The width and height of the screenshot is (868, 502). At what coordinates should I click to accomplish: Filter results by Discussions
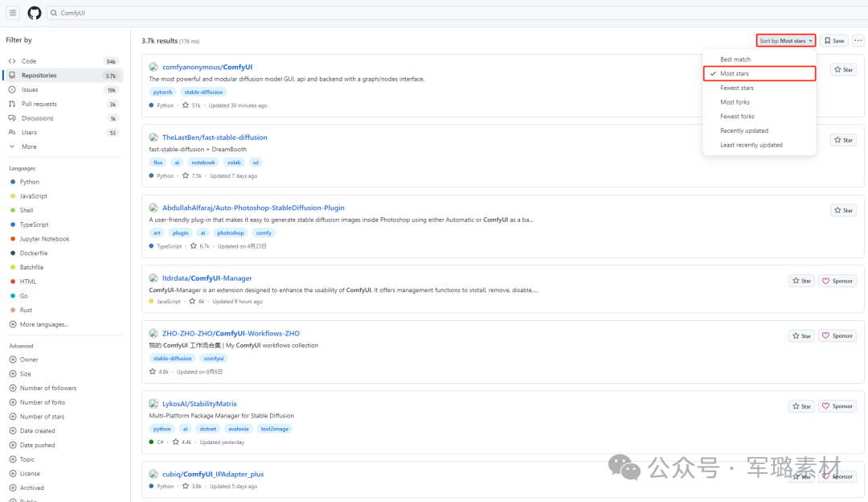point(63,118)
